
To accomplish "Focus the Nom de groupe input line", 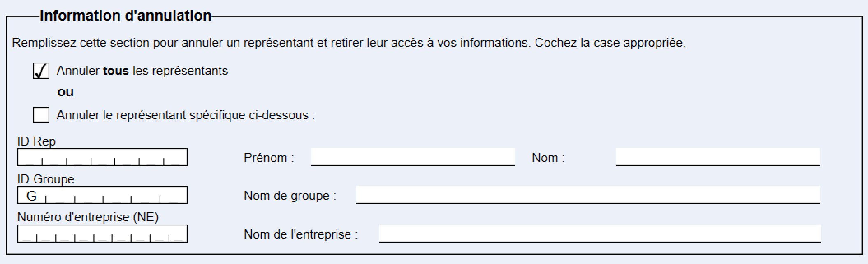I will pyautogui.click(x=588, y=195).
